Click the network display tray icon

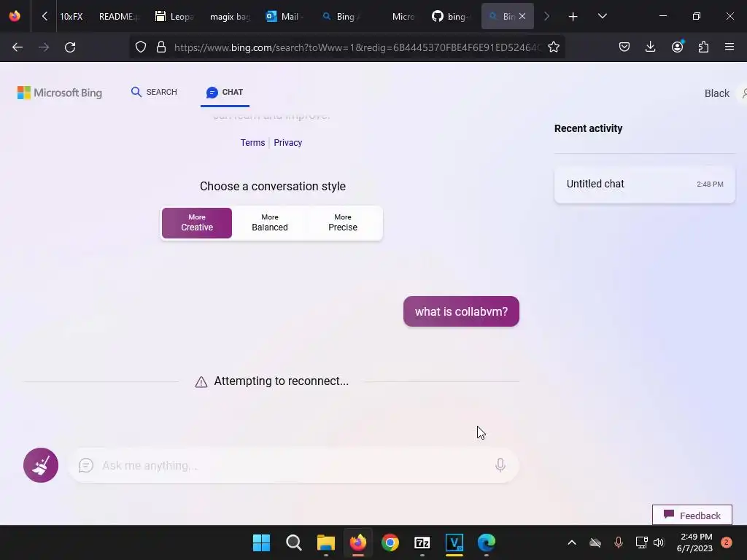(641, 542)
